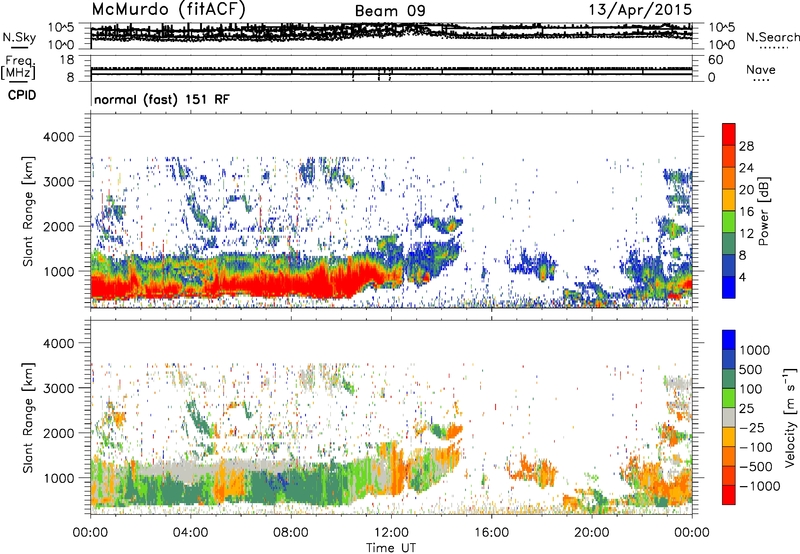Click the power plot 'Slant Range [km]' label

coord(29,211)
